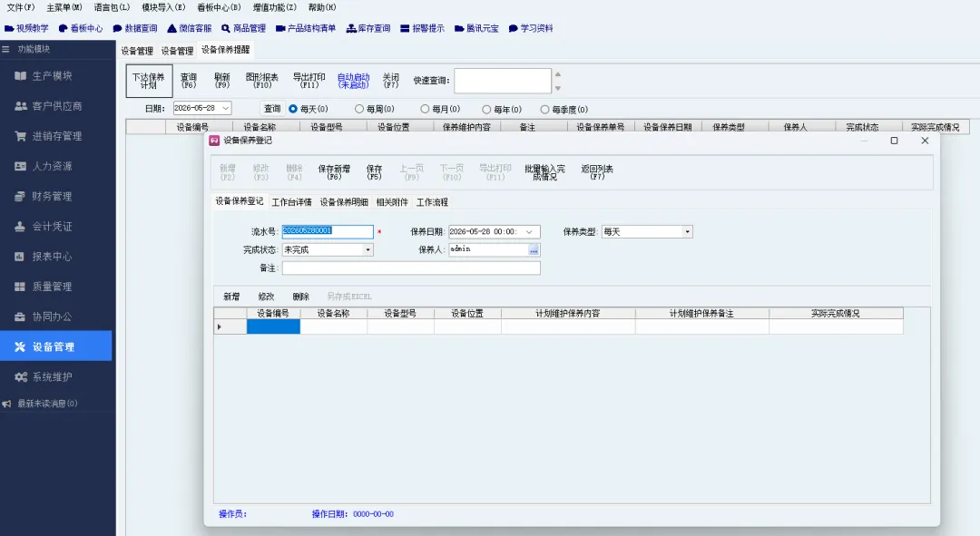
Task: Click 保存(F5) in the dialog
Action: [x=375, y=172]
